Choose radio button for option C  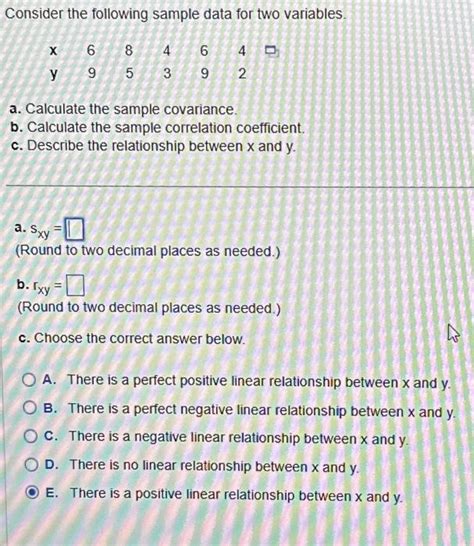pyautogui.click(x=31, y=436)
